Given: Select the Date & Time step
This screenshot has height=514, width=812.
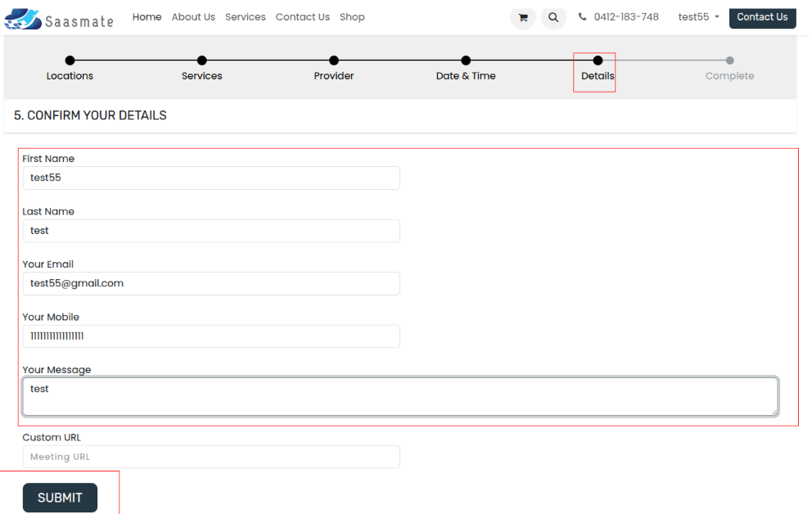Looking at the screenshot, I should 466,61.
